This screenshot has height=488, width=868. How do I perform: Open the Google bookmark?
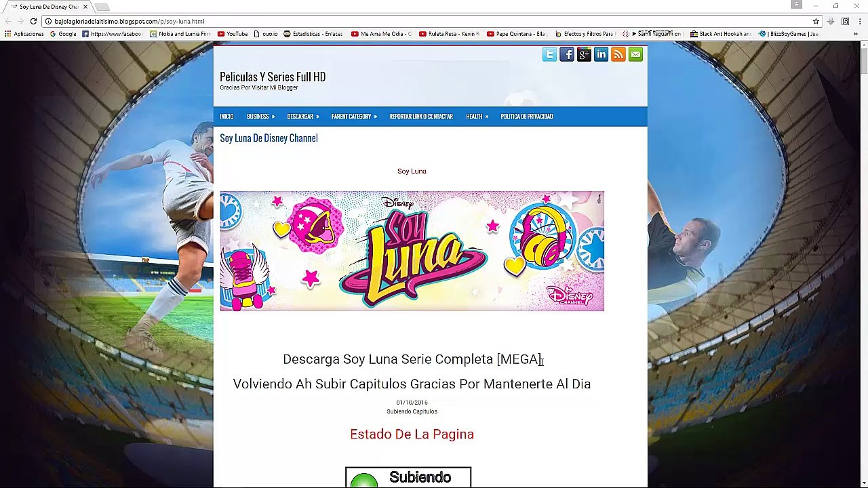tap(63, 34)
